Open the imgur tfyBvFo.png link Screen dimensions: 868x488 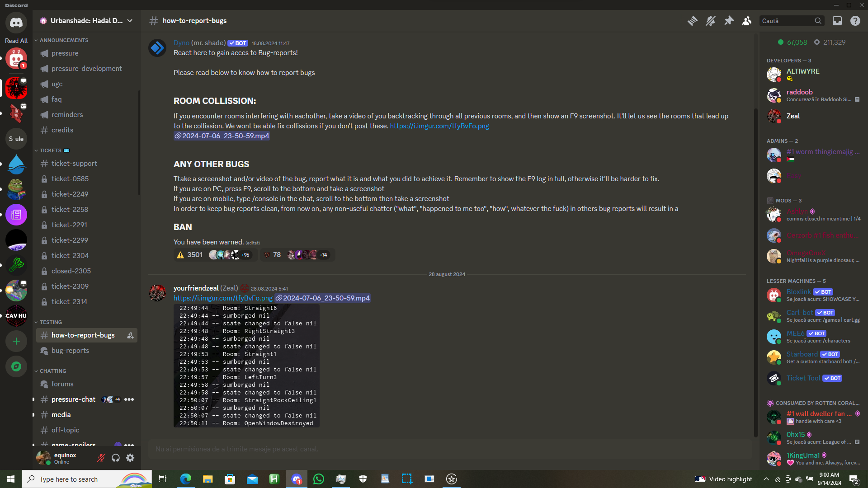439,126
